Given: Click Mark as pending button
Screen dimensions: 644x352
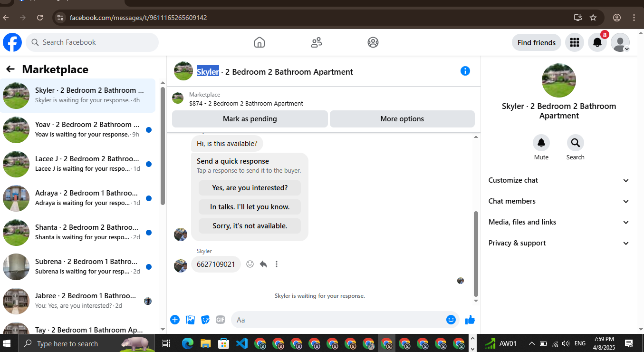Looking at the screenshot, I should [250, 119].
